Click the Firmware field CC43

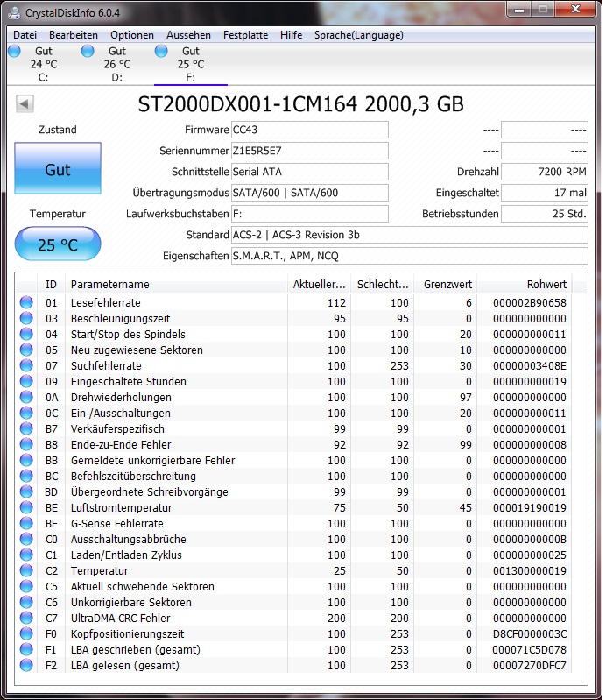tap(310, 130)
